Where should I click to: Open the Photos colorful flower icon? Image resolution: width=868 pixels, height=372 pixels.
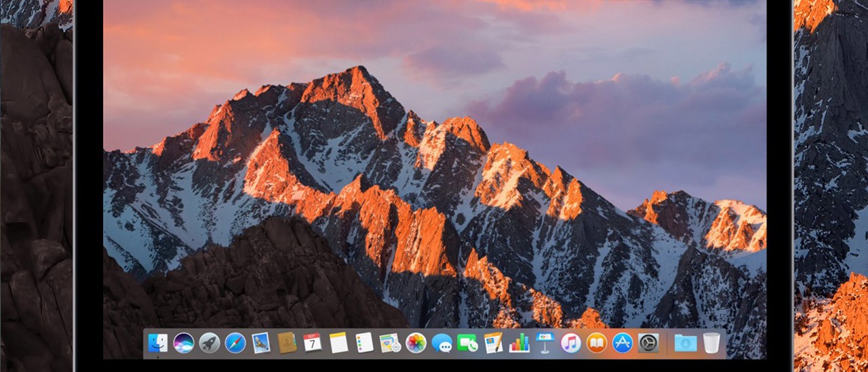coord(416,343)
